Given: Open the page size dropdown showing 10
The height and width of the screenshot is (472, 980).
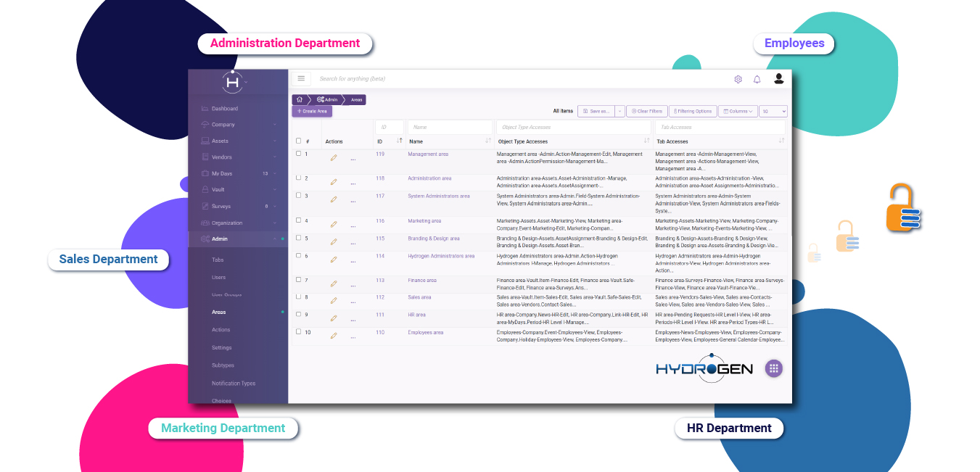Looking at the screenshot, I should coord(772,111).
